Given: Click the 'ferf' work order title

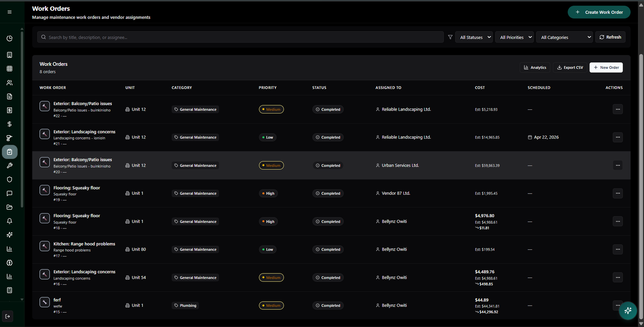Looking at the screenshot, I should (57, 300).
